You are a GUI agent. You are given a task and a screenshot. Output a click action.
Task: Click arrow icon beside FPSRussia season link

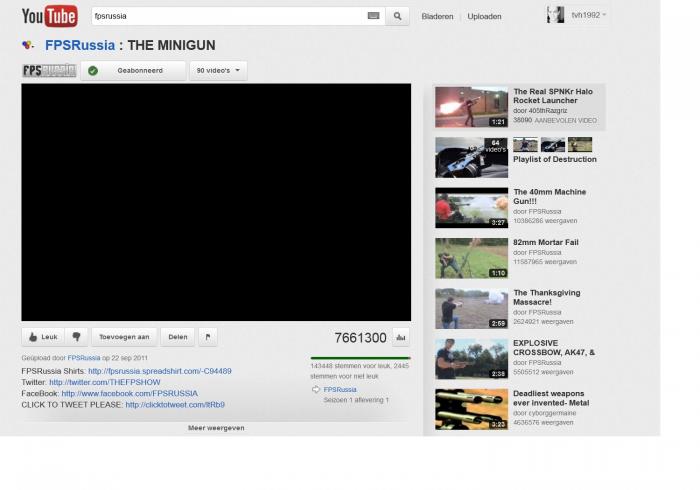click(x=316, y=390)
